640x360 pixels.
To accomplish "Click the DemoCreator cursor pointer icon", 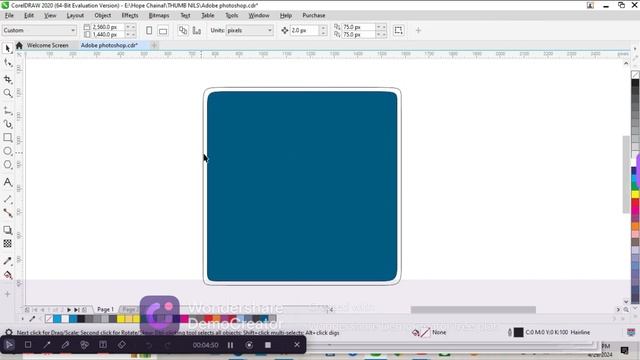I will (9, 345).
